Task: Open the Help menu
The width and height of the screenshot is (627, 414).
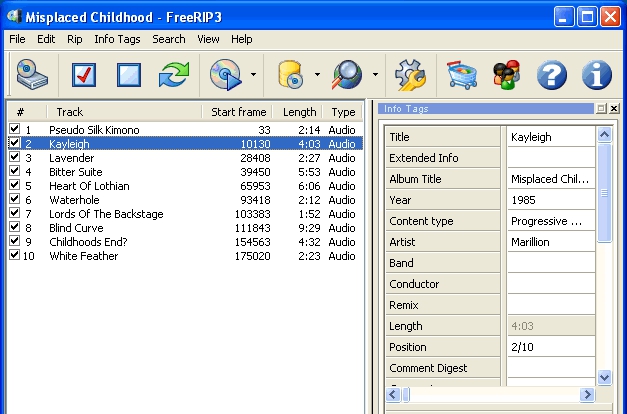Action: click(242, 39)
